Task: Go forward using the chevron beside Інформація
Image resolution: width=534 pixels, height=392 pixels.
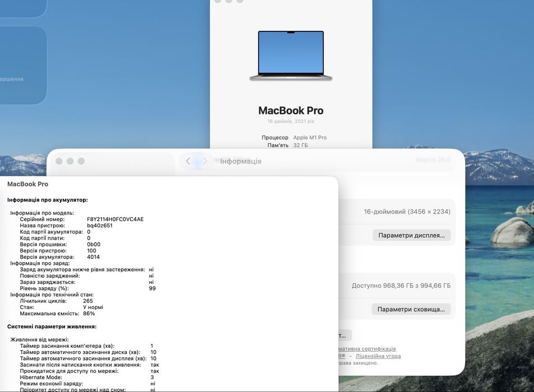Action: (205, 161)
